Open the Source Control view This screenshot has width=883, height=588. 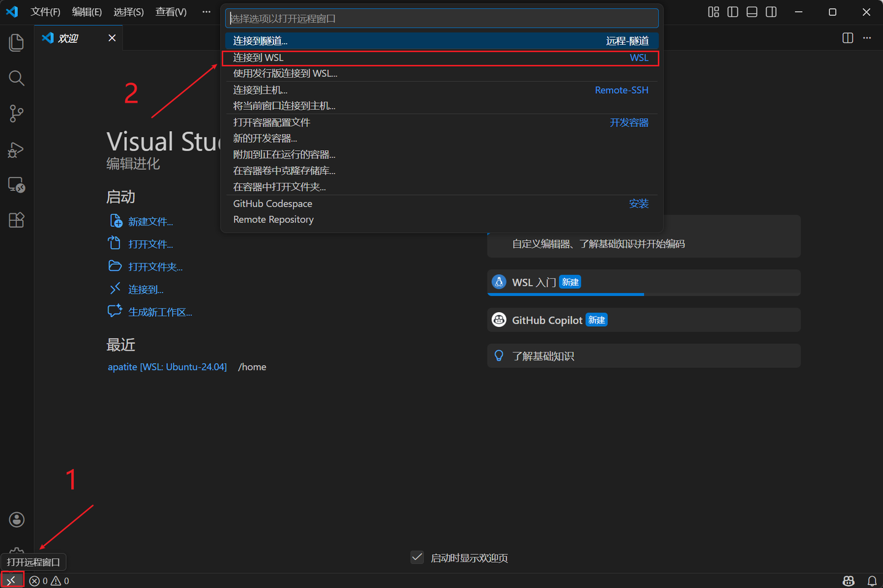tap(17, 113)
